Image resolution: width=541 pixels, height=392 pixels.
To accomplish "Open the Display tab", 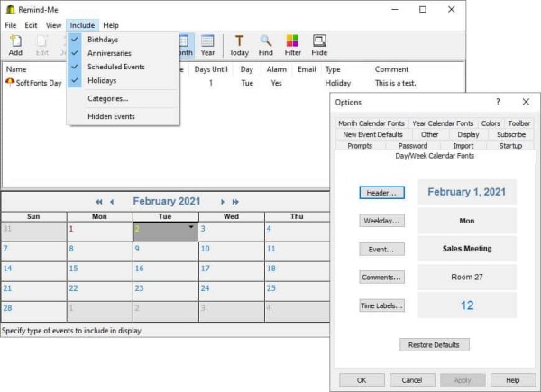I will click(468, 134).
